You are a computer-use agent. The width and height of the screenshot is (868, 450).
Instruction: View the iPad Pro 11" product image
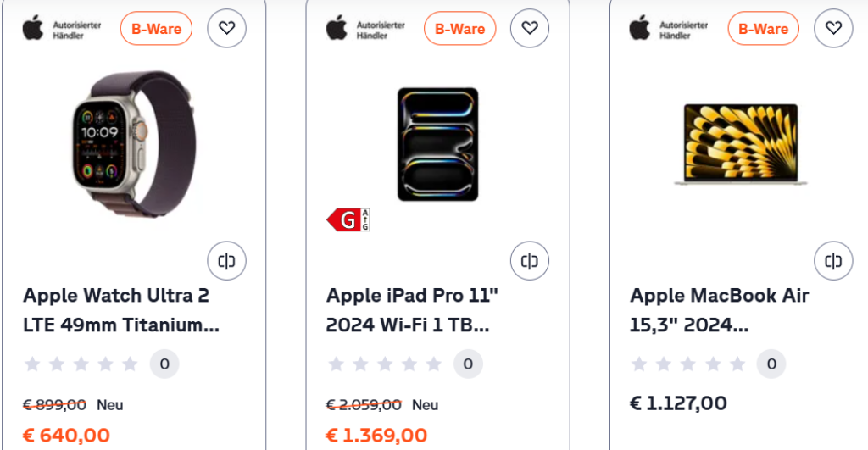437,144
